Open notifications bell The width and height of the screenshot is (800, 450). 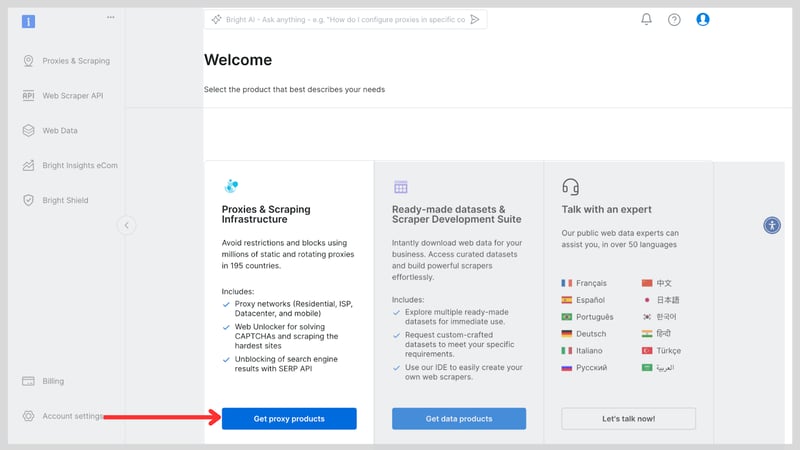(646, 19)
